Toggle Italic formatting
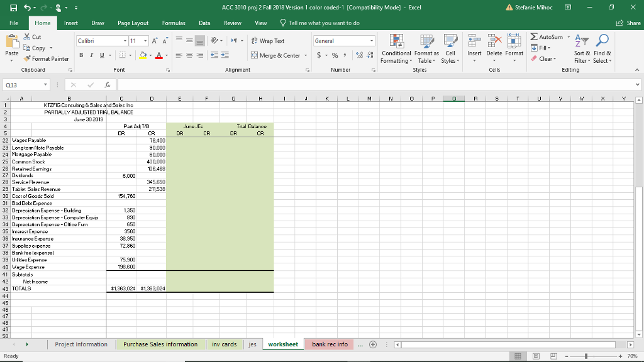The height and width of the screenshot is (362, 644). [91, 55]
